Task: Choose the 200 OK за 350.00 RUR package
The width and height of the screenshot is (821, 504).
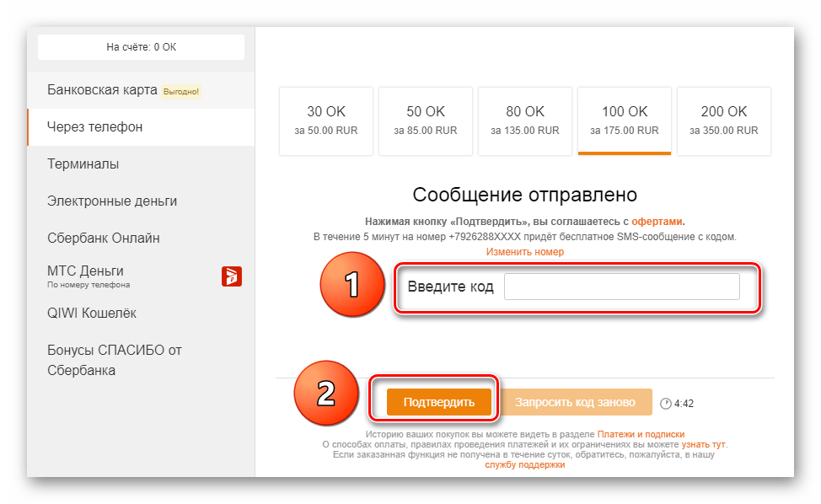Action: 723,121
